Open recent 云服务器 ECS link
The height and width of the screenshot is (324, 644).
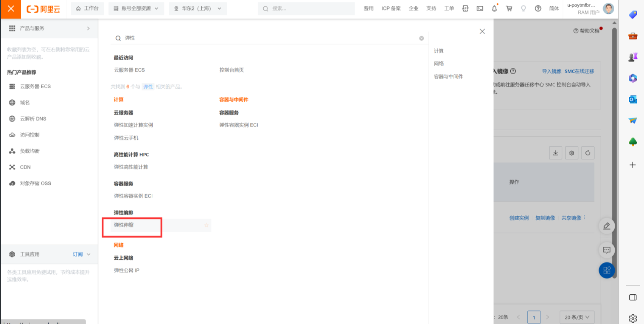click(x=129, y=70)
